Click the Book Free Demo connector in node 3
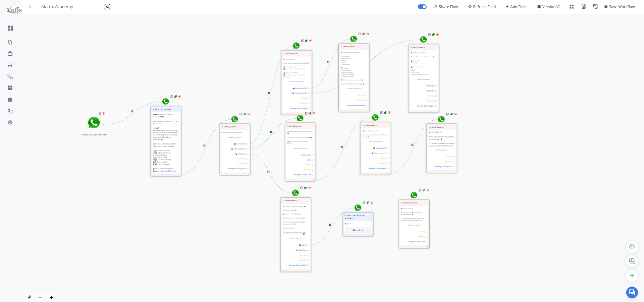Image resolution: width=644 pixels, height=302 pixels. [247, 149]
